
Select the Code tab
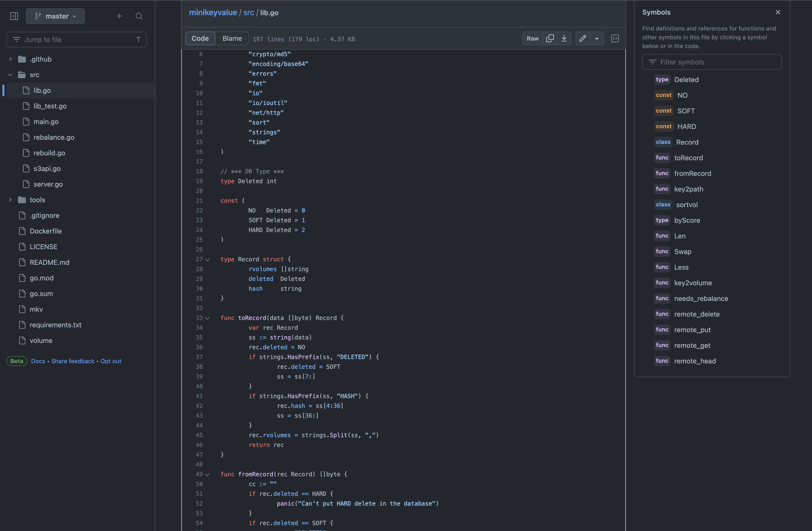point(200,38)
